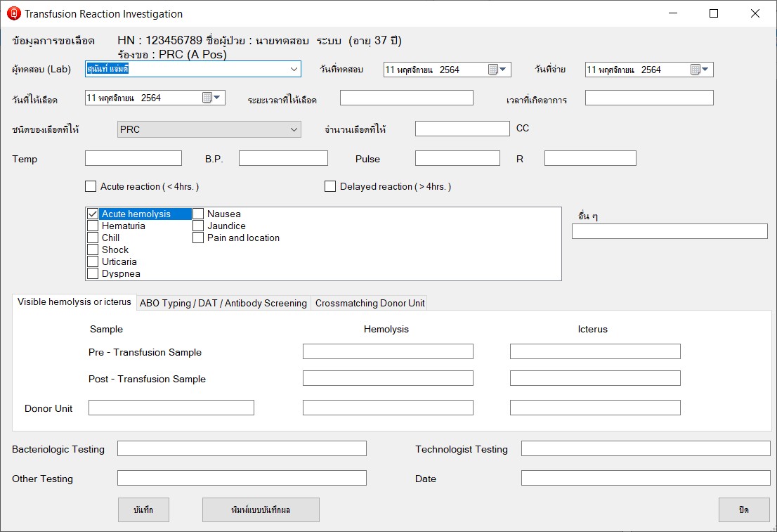
Task: Click the Date field at bottom
Action: (x=646, y=478)
